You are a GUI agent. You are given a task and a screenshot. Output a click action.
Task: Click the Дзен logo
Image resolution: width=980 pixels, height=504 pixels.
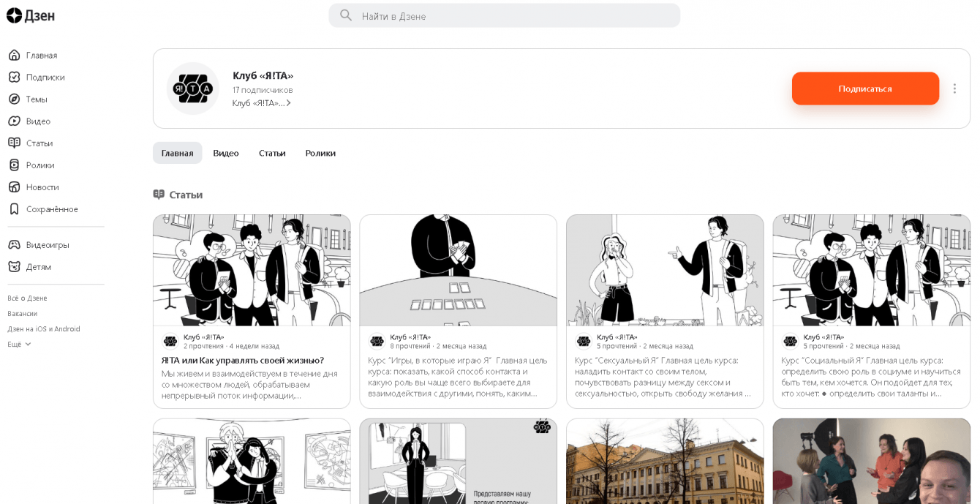coord(31,15)
